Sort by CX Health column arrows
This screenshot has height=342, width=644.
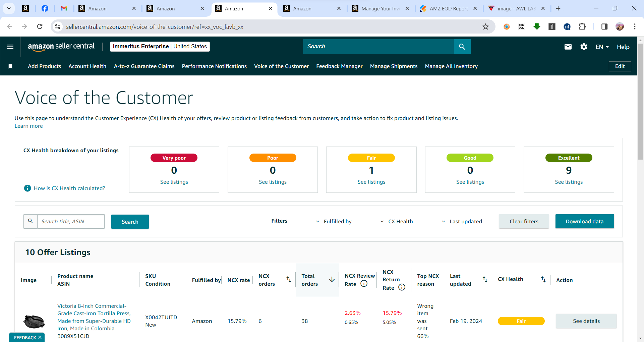pyautogui.click(x=543, y=279)
